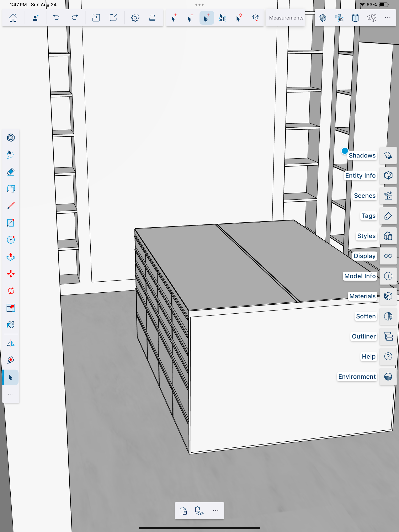Open the Outliner panel
Image resolution: width=399 pixels, height=532 pixels.
point(388,336)
